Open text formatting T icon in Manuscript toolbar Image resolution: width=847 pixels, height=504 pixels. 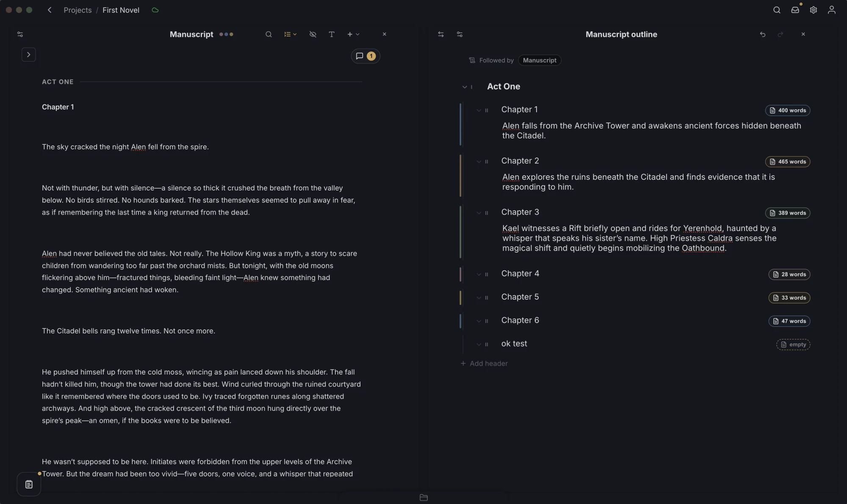pos(332,34)
